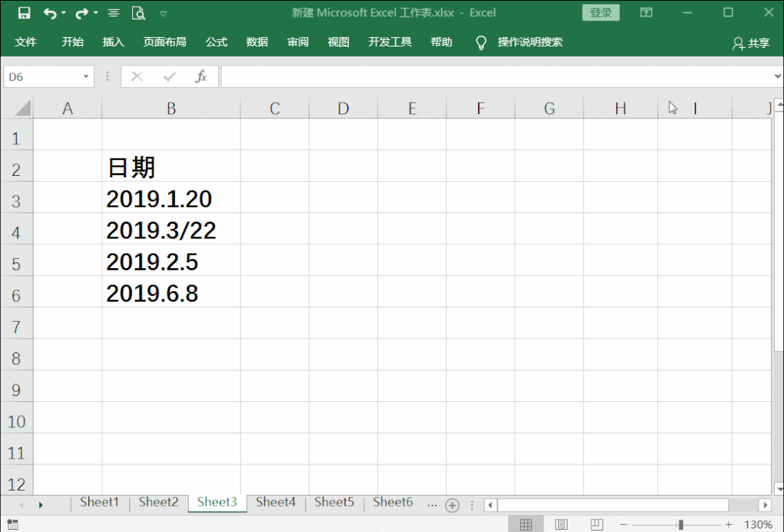Switch to the Sheet1 tab

click(100, 502)
